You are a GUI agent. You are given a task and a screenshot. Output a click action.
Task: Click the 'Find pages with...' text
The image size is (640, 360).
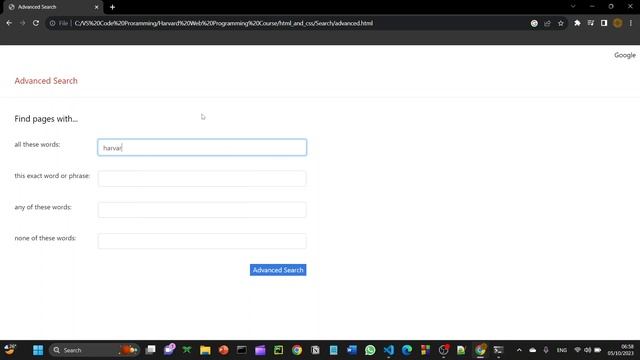coord(46,119)
